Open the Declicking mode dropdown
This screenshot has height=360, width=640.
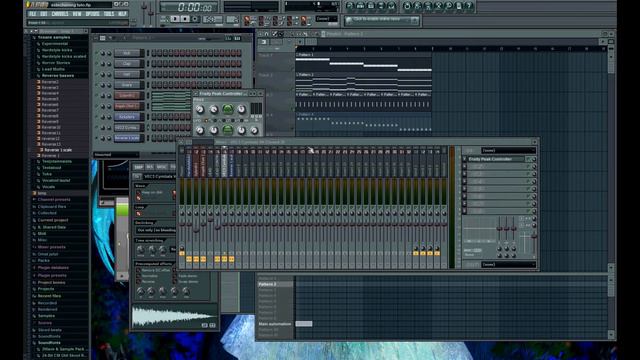156,230
